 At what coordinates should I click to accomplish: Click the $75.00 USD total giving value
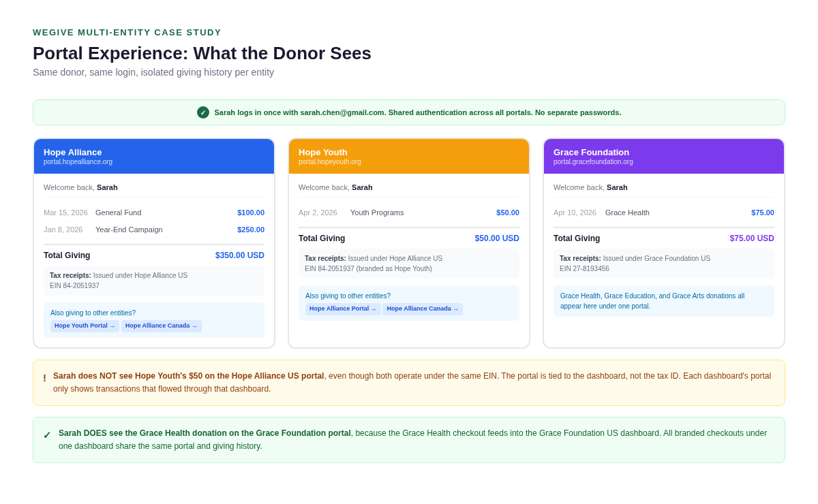(x=752, y=238)
